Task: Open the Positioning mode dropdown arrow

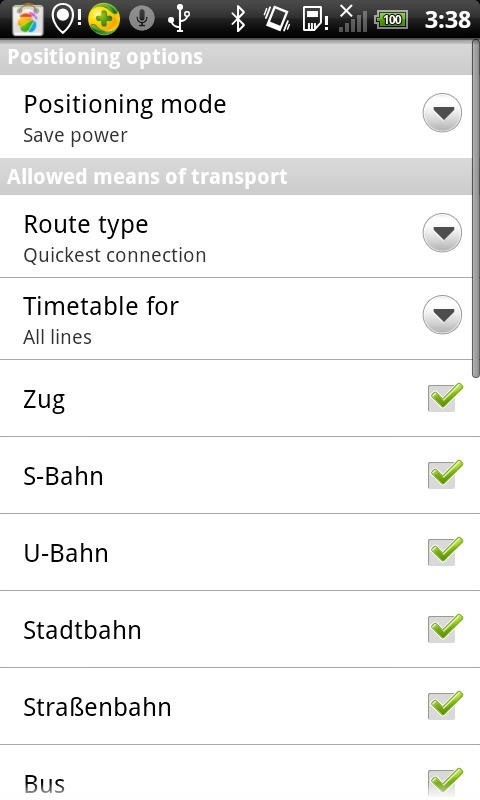Action: (442, 113)
